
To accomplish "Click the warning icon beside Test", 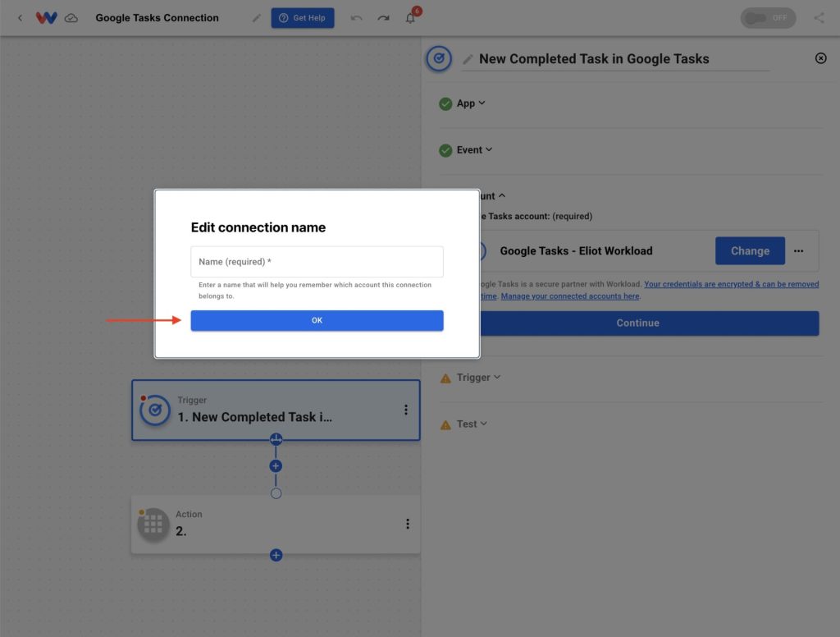I will (x=445, y=425).
